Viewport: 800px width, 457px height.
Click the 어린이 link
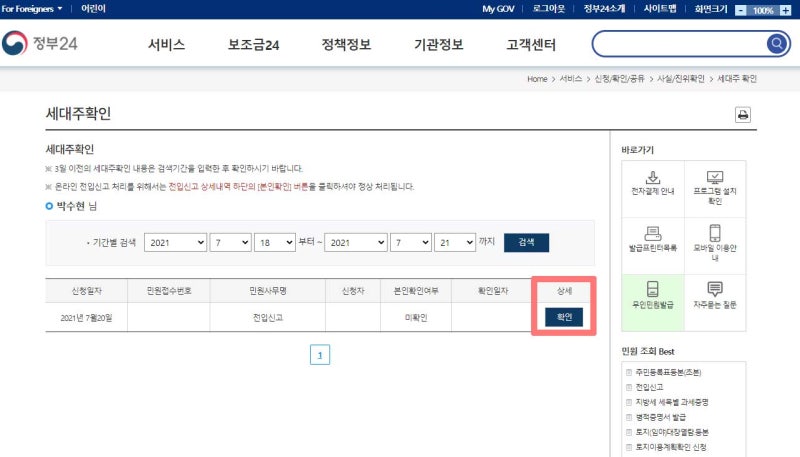(x=93, y=9)
